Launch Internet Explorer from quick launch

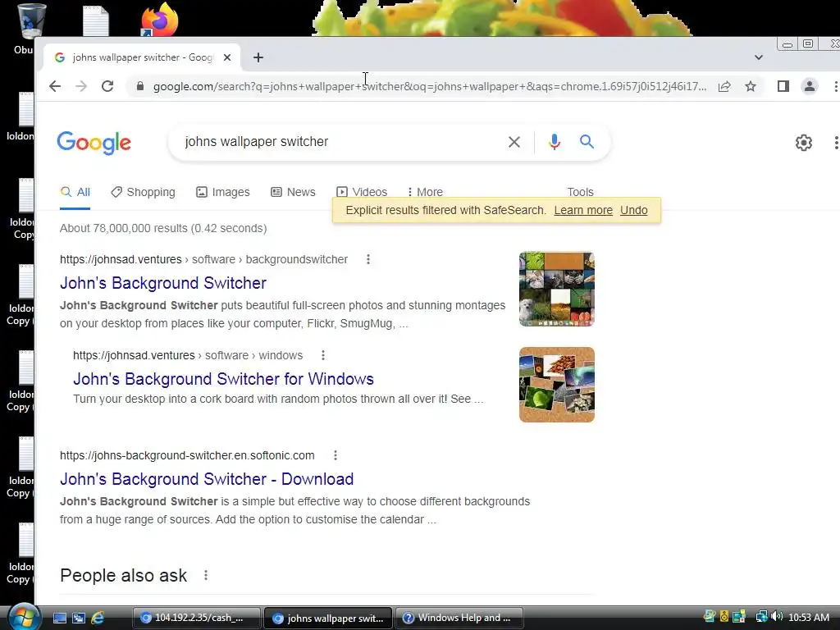click(98, 618)
